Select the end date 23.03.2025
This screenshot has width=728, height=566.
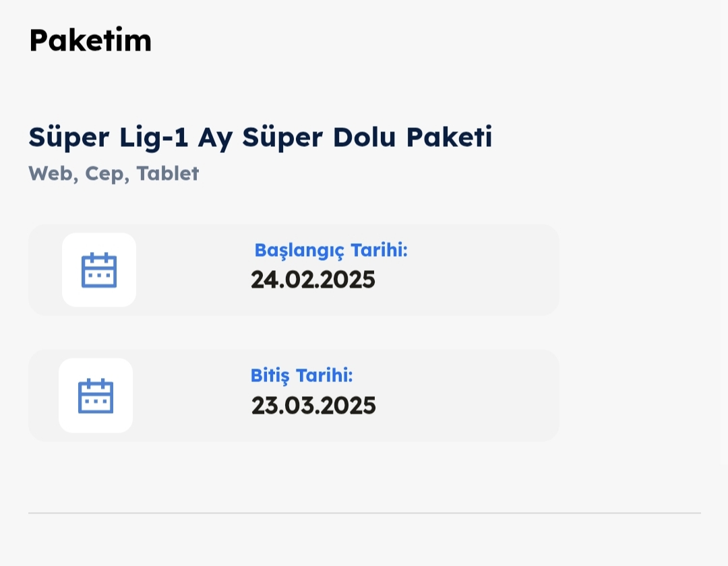click(x=313, y=406)
